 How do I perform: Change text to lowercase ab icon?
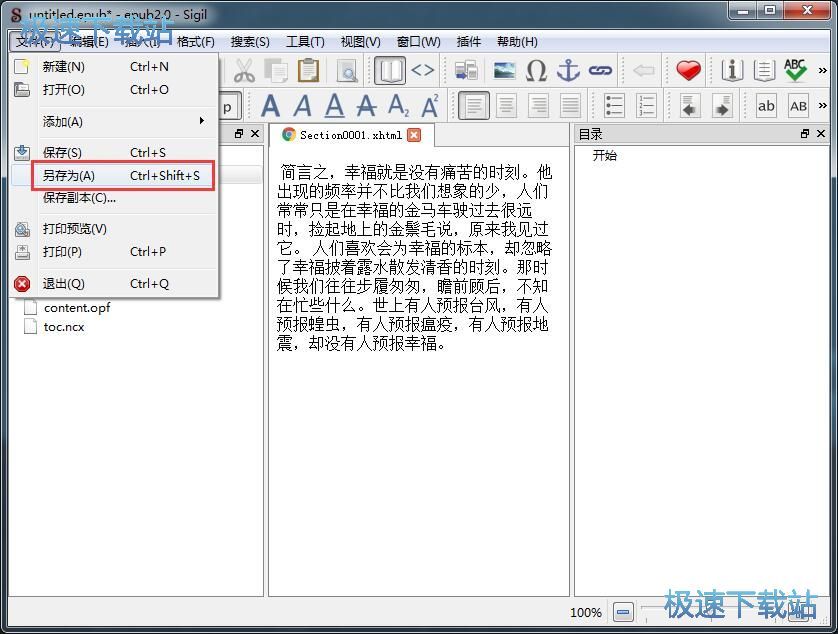pyautogui.click(x=766, y=105)
